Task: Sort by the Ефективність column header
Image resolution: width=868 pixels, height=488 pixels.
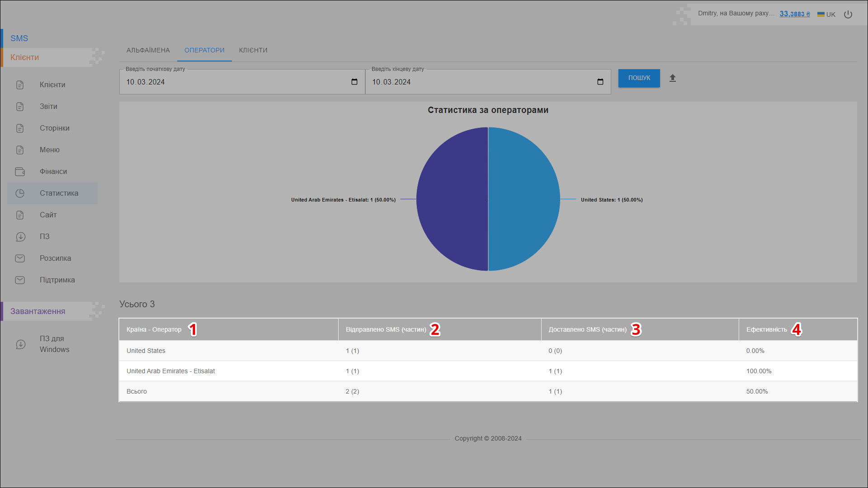Action: (766, 329)
